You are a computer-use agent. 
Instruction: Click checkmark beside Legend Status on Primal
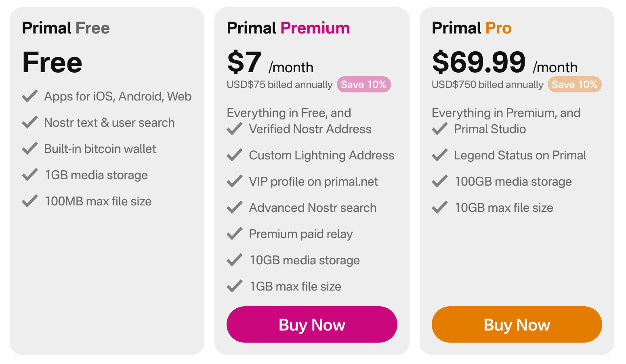coord(440,155)
